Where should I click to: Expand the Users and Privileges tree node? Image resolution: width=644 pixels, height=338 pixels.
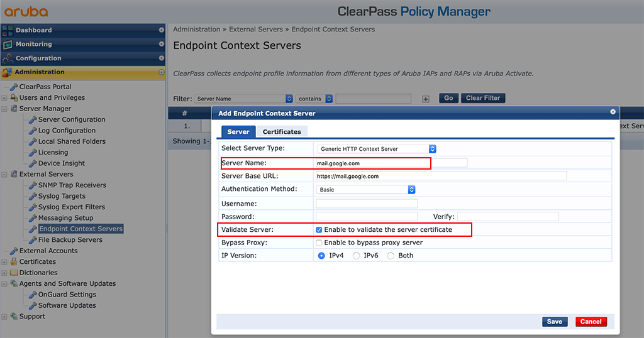(4, 98)
